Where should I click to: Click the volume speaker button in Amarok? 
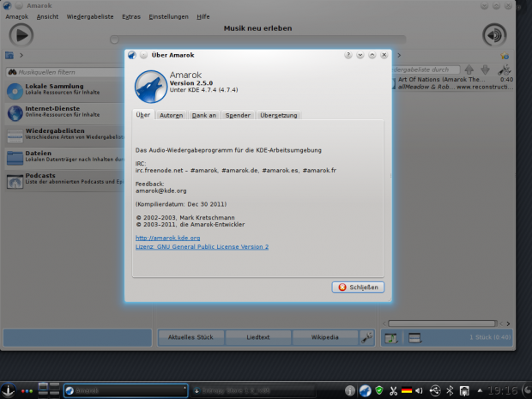[494, 35]
